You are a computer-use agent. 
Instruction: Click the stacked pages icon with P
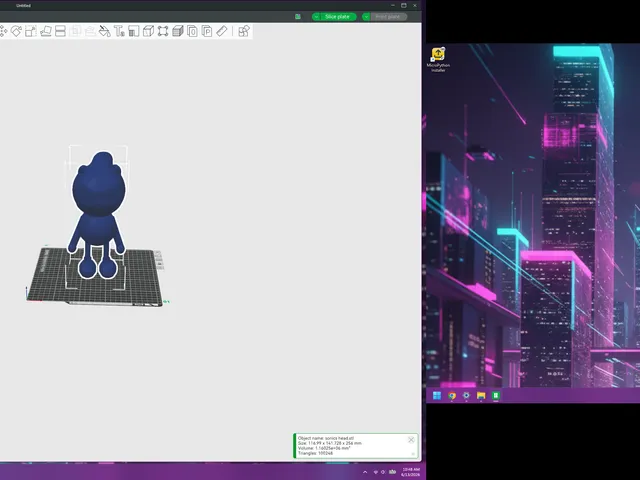pyautogui.click(x=207, y=31)
